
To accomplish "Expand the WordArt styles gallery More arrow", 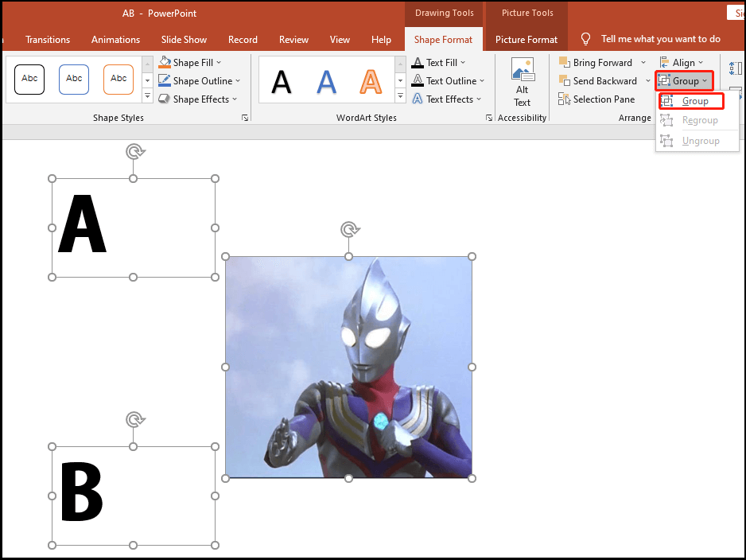I will tap(401, 96).
